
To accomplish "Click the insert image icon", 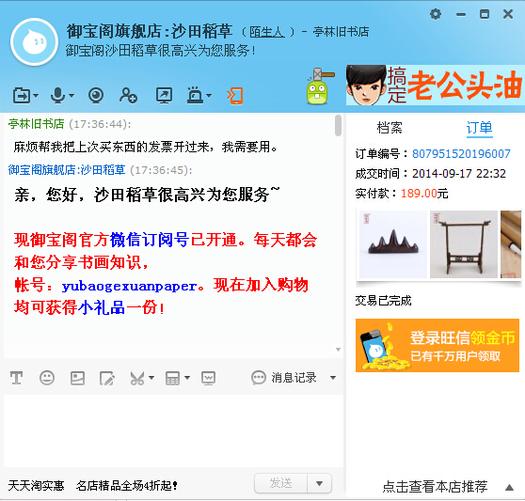I will (x=77, y=378).
